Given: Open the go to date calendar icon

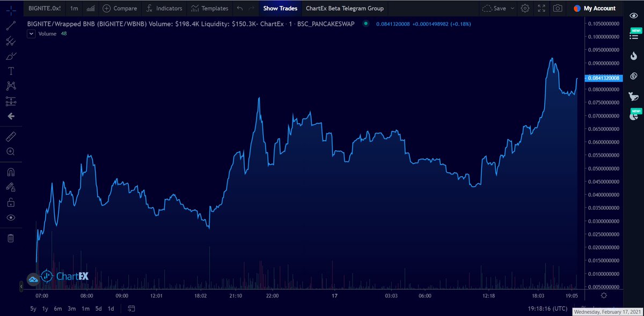Looking at the screenshot, I should tap(131, 308).
